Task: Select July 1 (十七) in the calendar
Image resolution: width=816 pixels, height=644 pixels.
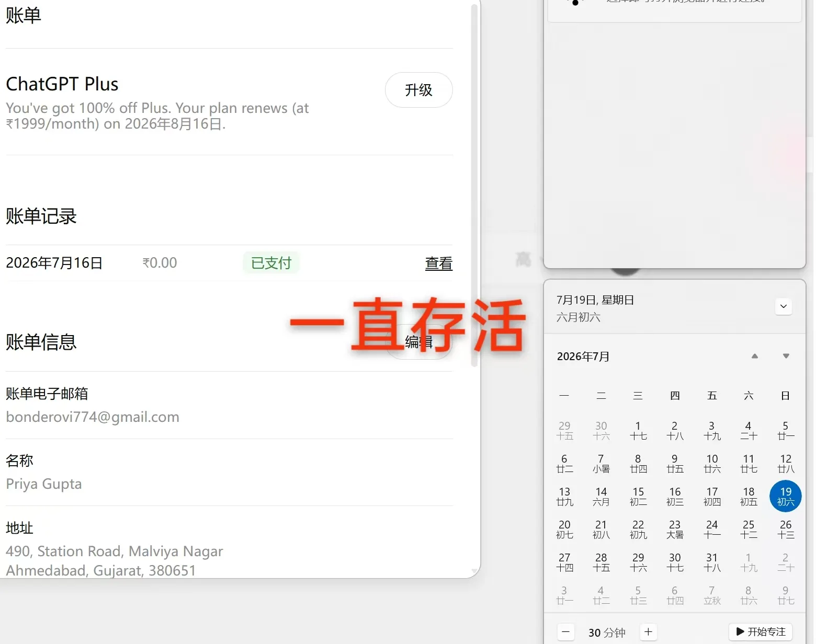Action: coord(638,431)
